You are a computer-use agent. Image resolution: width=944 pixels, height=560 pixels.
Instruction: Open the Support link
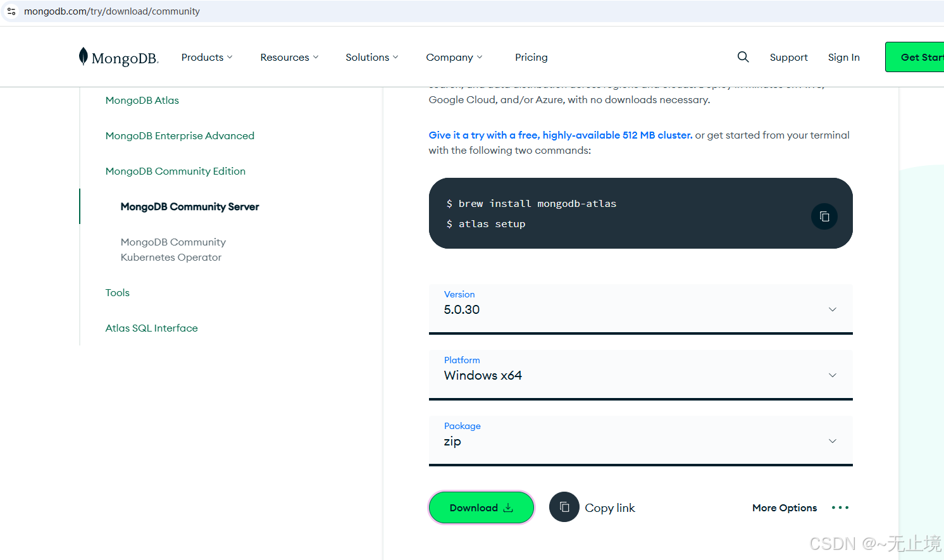pyautogui.click(x=788, y=57)
